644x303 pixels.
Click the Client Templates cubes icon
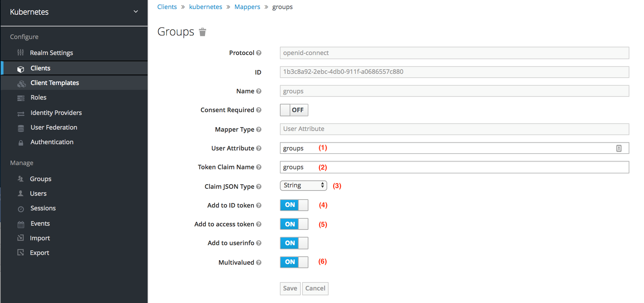[x=22, y=84]
